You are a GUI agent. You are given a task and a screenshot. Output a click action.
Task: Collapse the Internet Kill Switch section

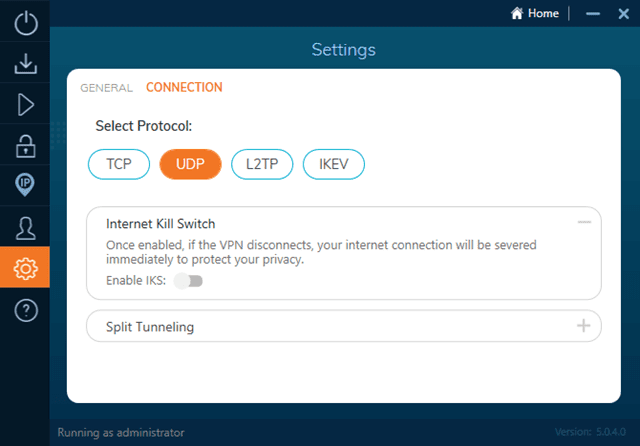[x=584, y=222]
